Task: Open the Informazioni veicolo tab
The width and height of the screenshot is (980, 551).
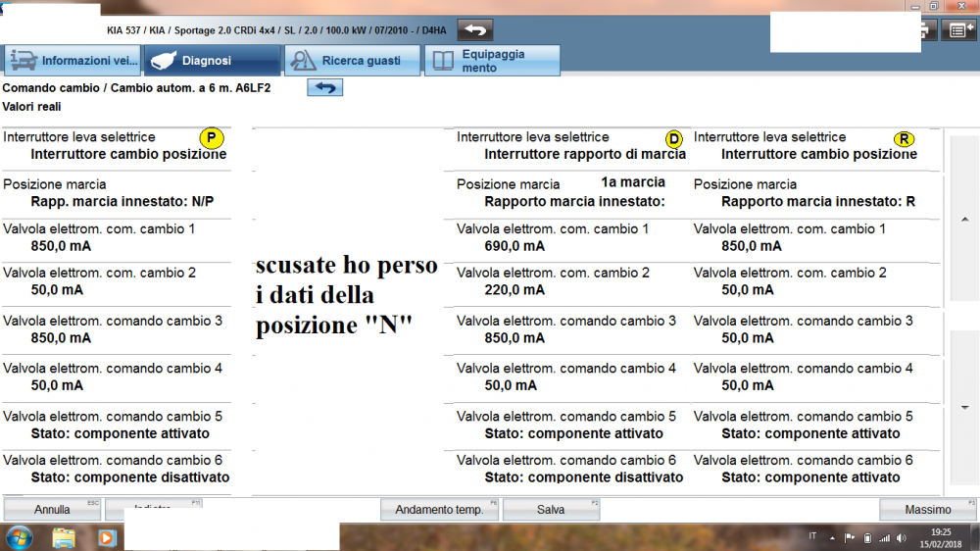Action: point(73,61)
